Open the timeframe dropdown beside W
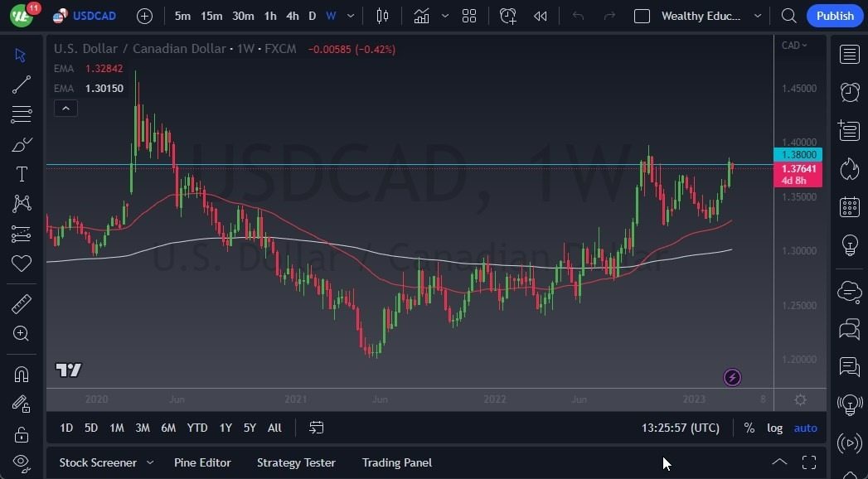Image resolution: width=868 pixels, height=479 pixels. (x=349, y=16)
